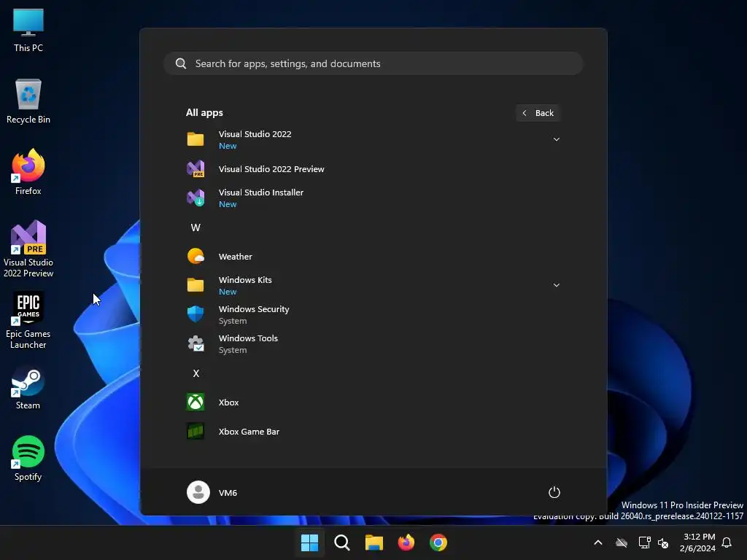Click the "Visual Studio 2022 Preview" app name
This screenshot has width=747, height=560.
(x=271, y=169)
